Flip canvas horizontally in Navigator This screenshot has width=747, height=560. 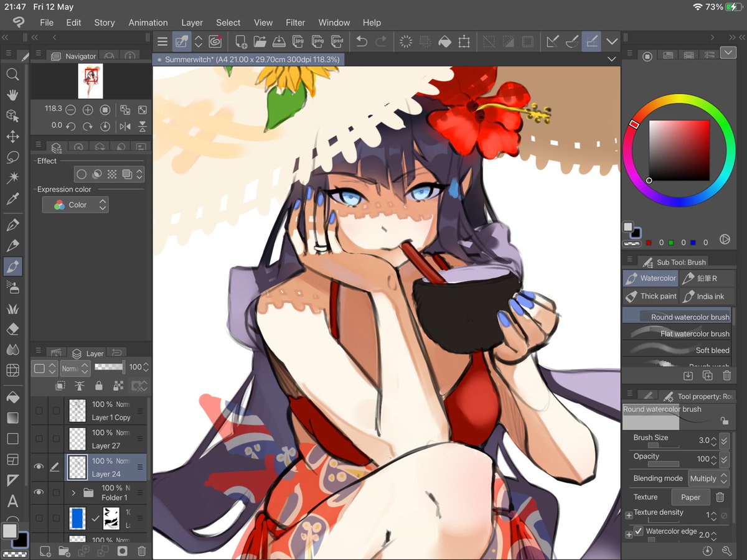click(x=125, y=126)
